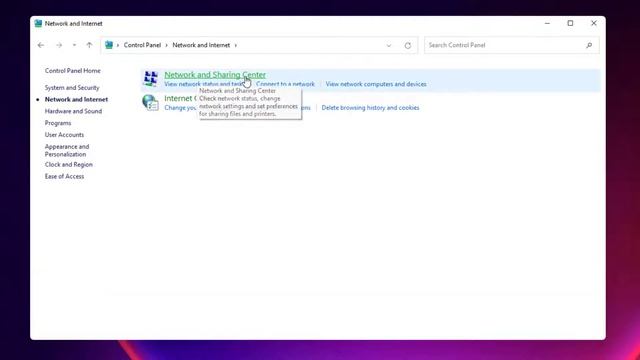This screenshot has height=360, width=640.
Task: Open Ease of Access category
Action: click(x=64, y=176)
